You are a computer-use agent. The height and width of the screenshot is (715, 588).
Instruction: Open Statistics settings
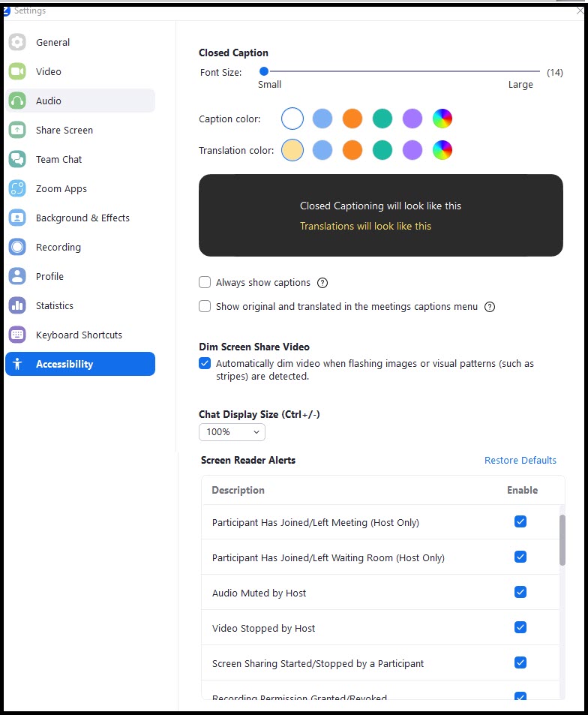click(80, 305)
